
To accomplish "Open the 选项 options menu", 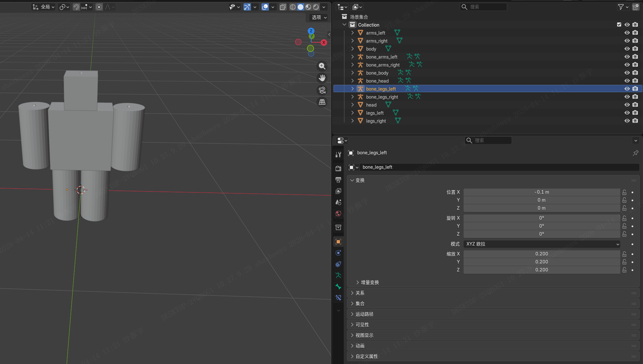I will [319, 17].
